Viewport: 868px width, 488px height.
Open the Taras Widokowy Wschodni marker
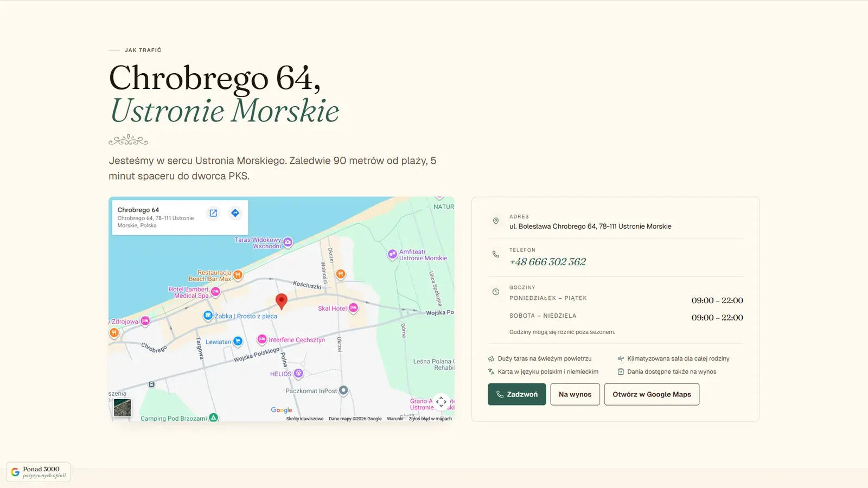coord(288,242)
